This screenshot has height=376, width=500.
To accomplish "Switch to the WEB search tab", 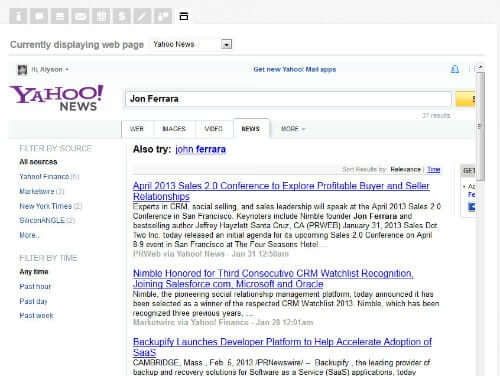I will pyautogui.click(x=137, y=129).
